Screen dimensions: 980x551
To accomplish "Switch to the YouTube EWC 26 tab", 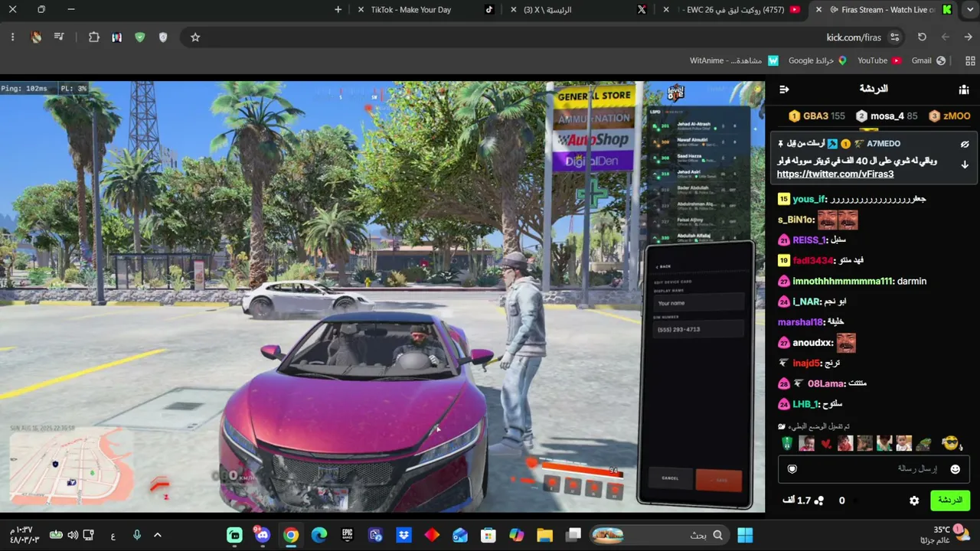I will (732, 10).
